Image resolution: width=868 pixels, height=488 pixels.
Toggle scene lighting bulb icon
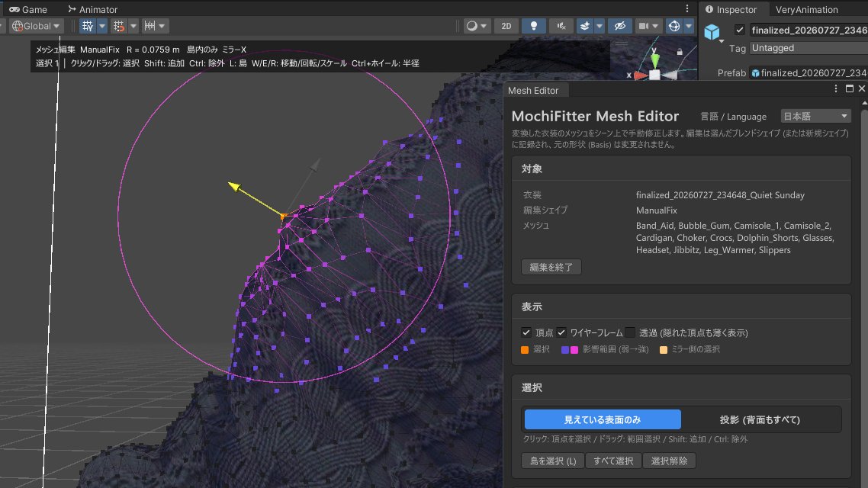click(534, 26)
